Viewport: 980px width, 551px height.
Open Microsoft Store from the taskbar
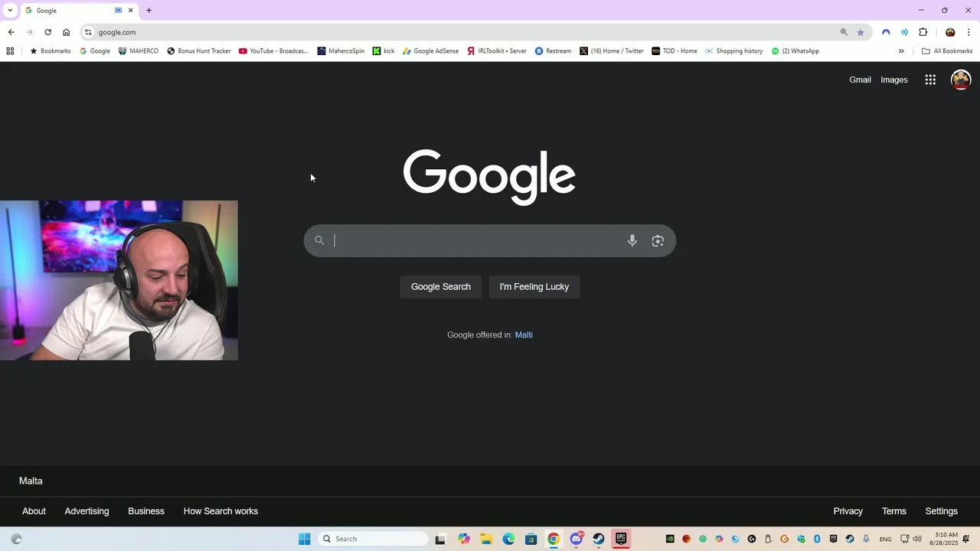[x=531, y=539]
